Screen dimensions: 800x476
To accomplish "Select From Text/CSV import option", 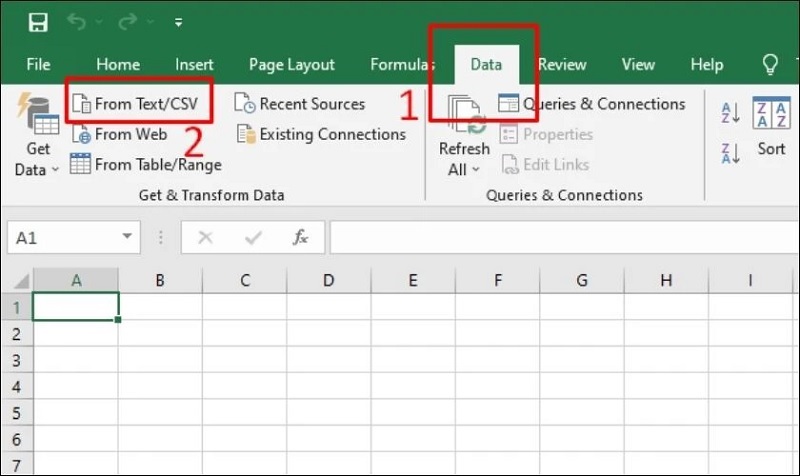I will point(139,104).
